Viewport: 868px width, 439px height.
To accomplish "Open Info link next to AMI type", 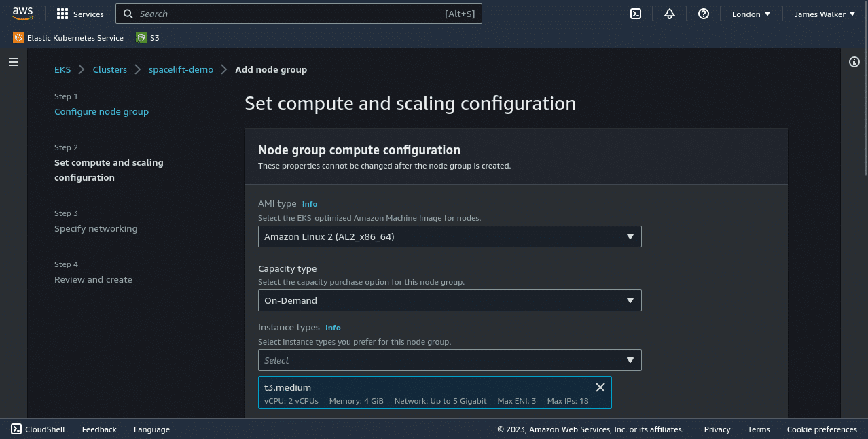I will (310, 204).
